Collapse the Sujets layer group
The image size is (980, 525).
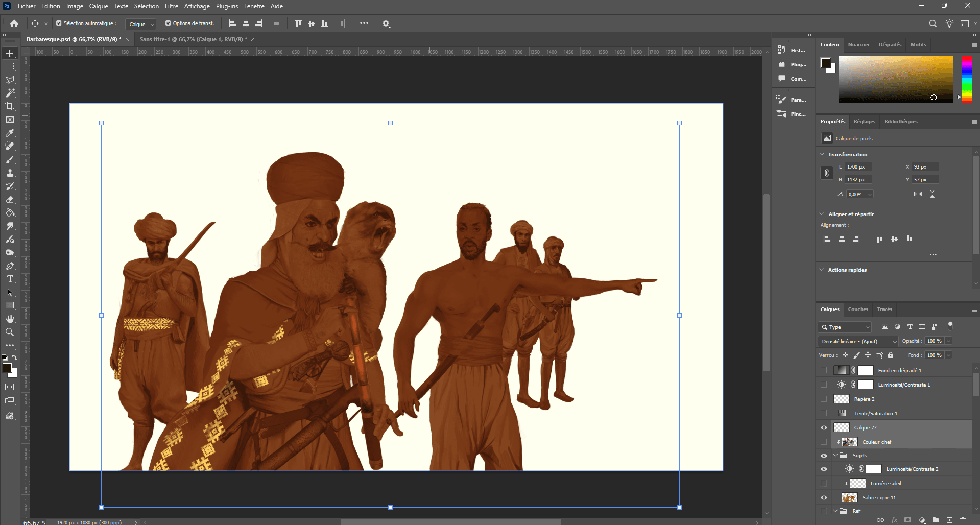tap(835, 456)
